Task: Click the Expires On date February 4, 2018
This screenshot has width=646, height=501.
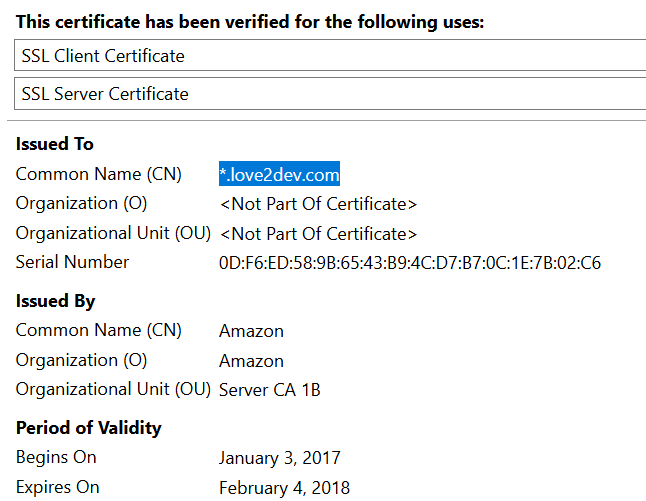Action: [x=284, y=488]
